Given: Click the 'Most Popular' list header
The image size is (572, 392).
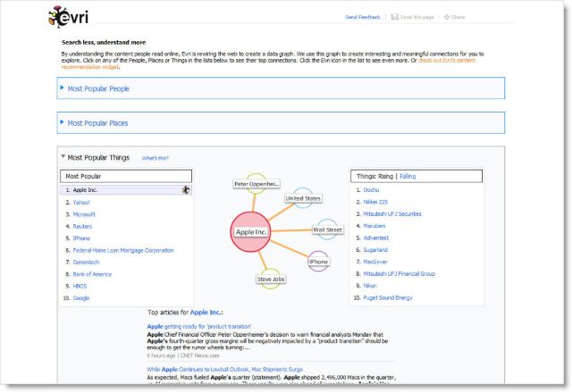Looking at the screenshot, I should click(x=126, y=176).
